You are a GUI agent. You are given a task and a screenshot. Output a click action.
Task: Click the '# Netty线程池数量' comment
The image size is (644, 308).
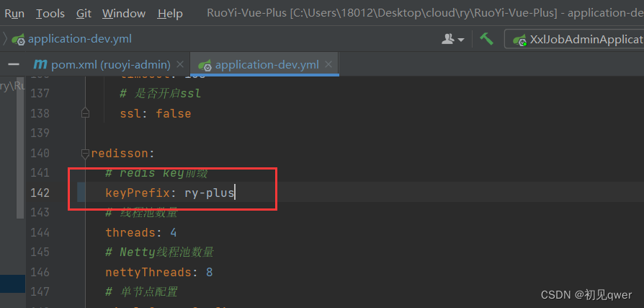click(159, 252)
